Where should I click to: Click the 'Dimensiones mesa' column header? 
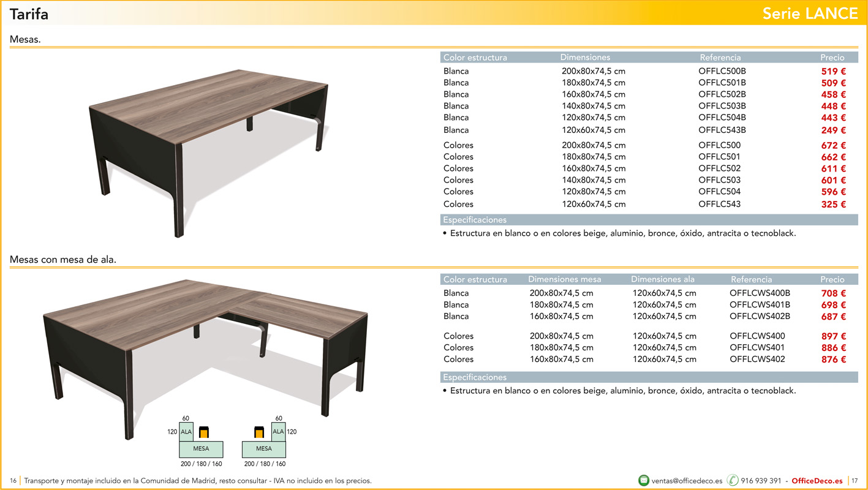point(565,279)
